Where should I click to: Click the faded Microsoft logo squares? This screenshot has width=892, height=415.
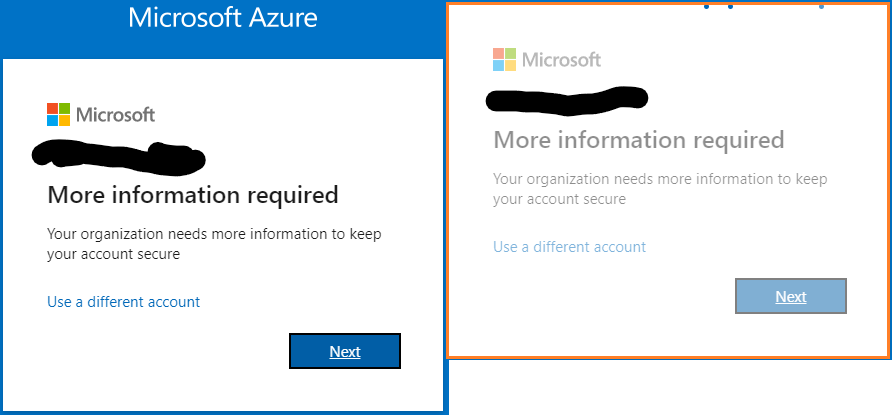pos(505,59)
